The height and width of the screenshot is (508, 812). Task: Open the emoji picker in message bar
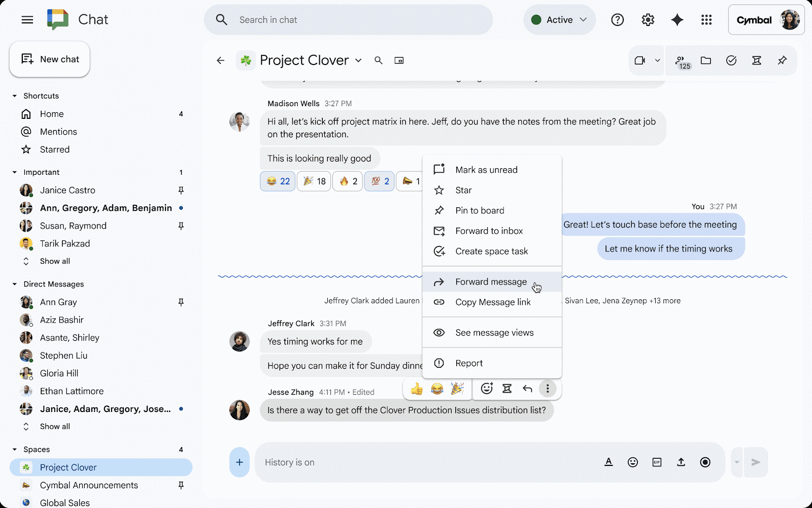tap(632, 462)
